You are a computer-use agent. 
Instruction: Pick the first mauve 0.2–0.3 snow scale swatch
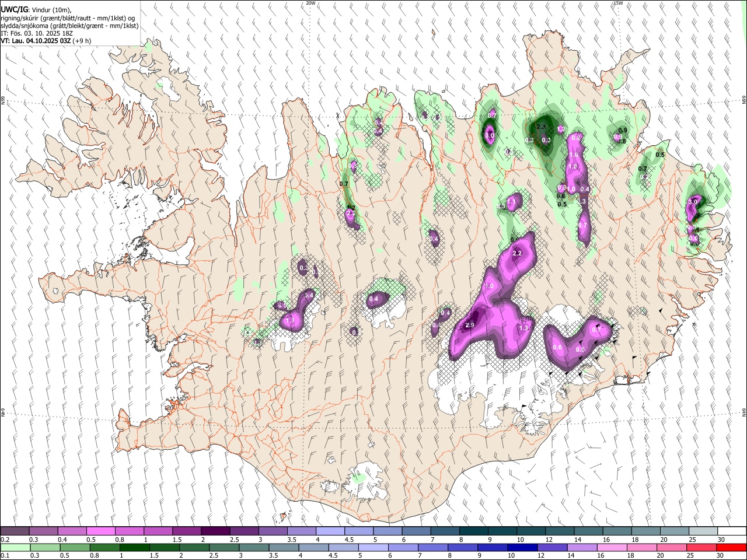point(15,531)
